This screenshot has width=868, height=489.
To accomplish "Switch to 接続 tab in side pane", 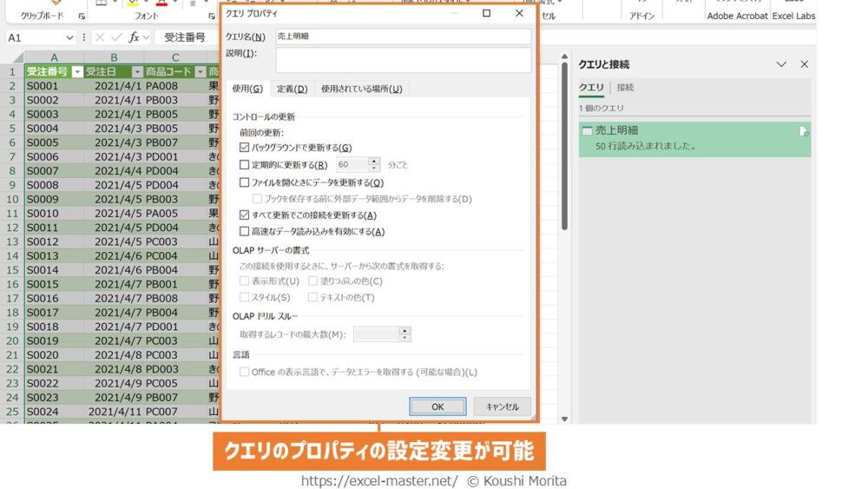I will coord(625,88).
